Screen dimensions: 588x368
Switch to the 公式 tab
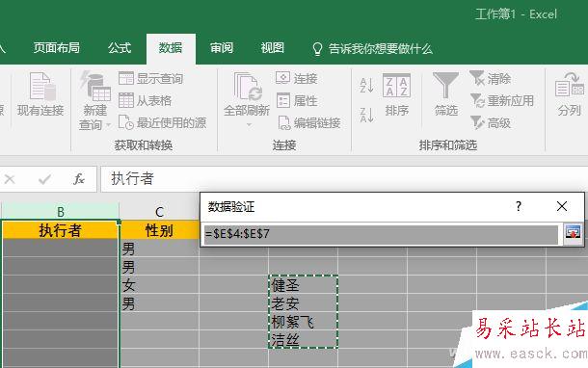pyautogui.click(x=120, y=48)
